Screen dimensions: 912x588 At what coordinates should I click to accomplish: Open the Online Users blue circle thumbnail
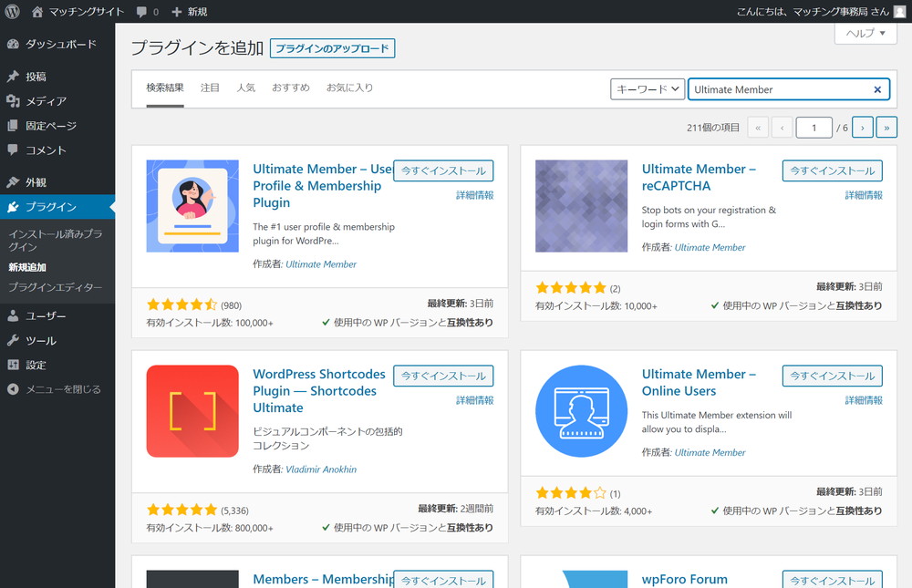click(x=581, y=411)
